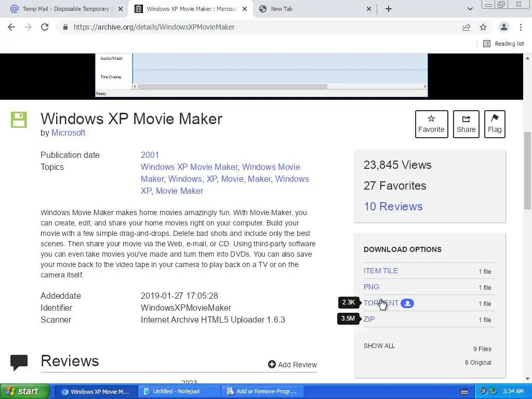Viewport: 532px width, 399px height.
Task: Reload the archive.org page
Action: (45, 27)
